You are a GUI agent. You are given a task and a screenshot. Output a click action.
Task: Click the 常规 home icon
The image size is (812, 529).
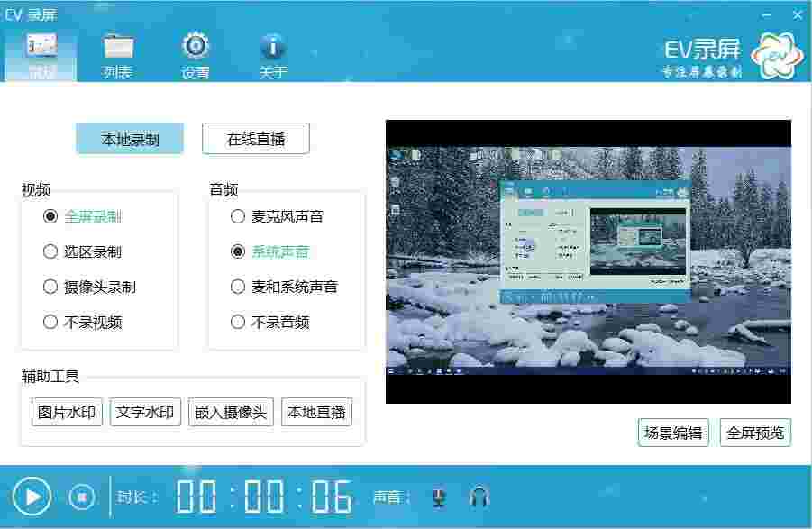tap(41, 52)
